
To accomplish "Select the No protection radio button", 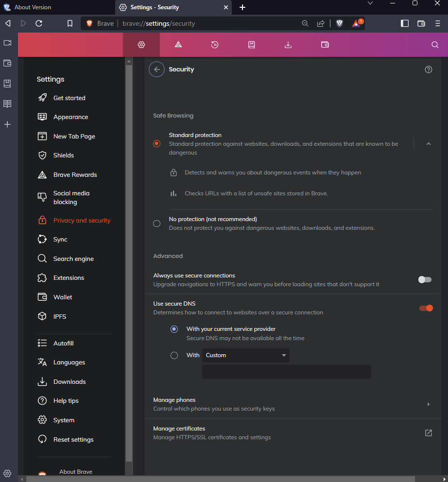I will pos(156,223).
